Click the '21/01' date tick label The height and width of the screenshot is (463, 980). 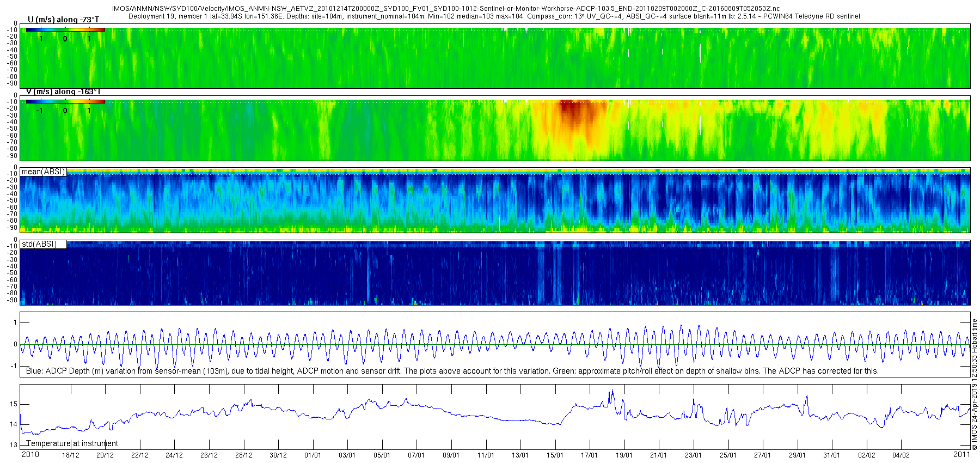(659, 455)
